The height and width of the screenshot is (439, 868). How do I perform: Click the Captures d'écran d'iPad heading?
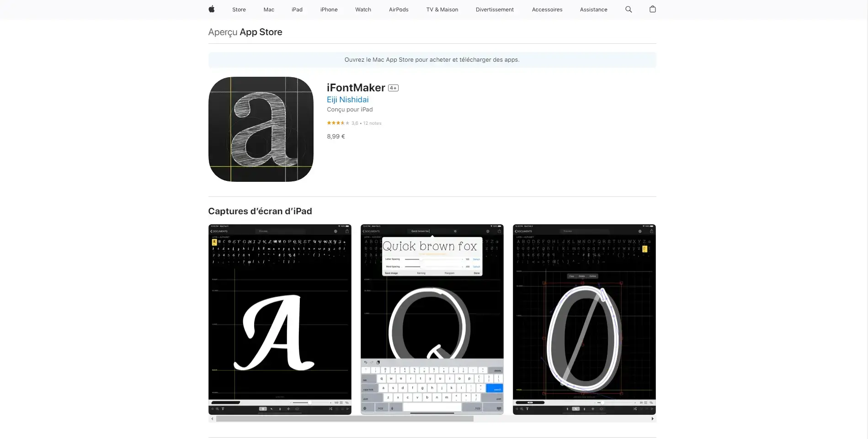260,211
